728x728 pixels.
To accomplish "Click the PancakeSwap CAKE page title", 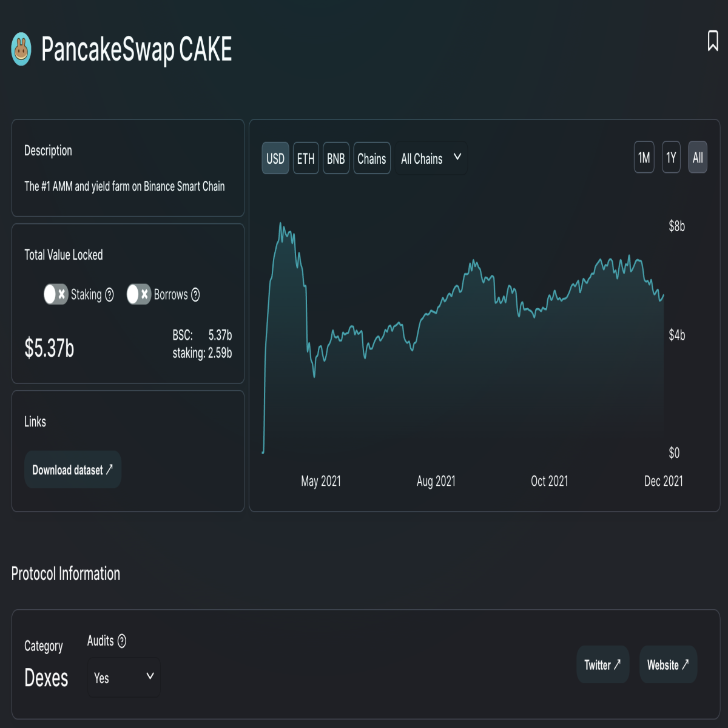I will tap(136, 50).
